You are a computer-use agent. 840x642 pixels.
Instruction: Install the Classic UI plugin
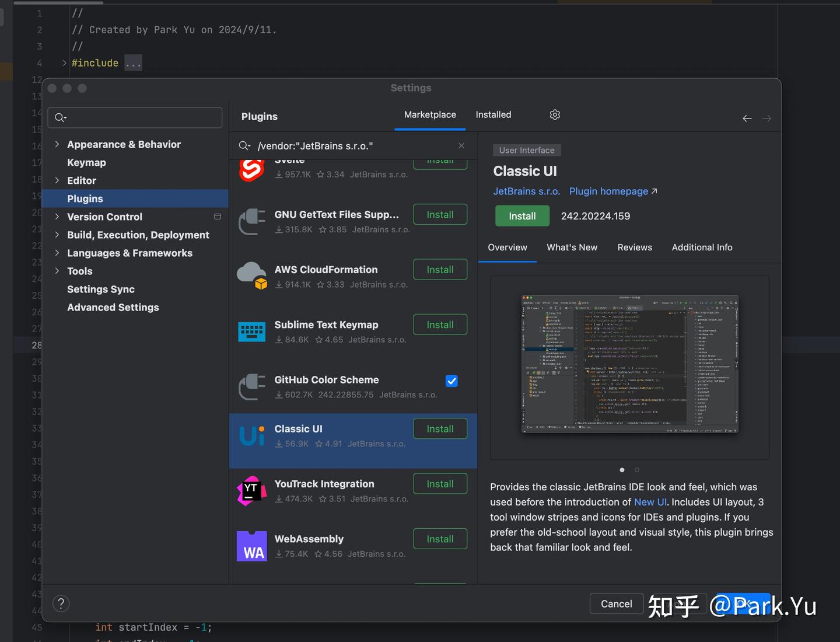tap(521, 216)
